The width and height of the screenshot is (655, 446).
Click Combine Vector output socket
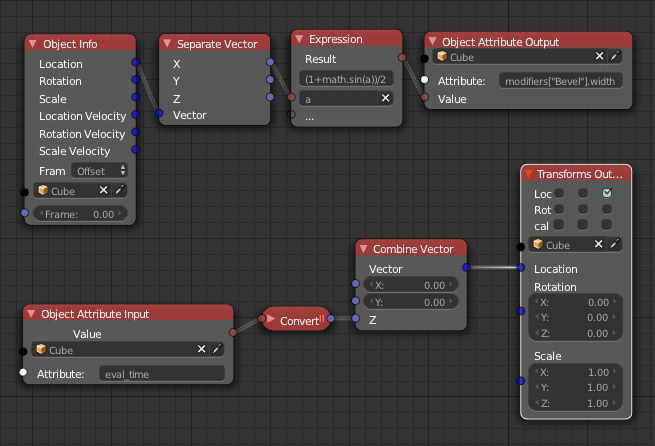pyautogui.click(x=466, y=267)
